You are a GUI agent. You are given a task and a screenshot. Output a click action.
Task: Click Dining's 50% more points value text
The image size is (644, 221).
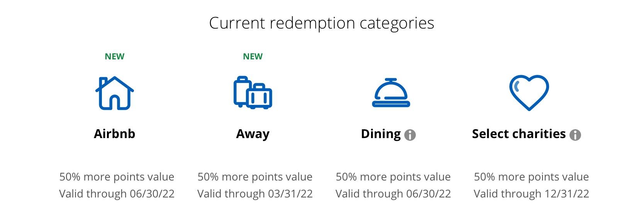point(393,177)
